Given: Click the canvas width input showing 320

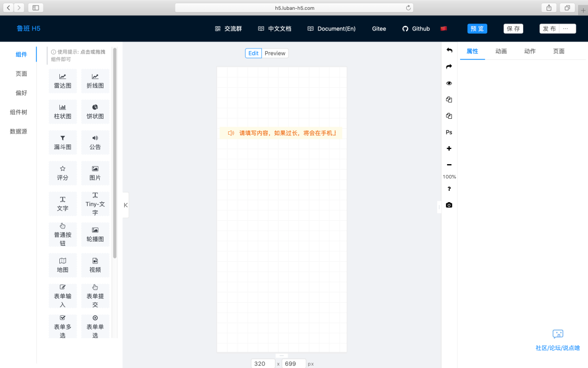Looking at the screenshot, I should point(262,363).
